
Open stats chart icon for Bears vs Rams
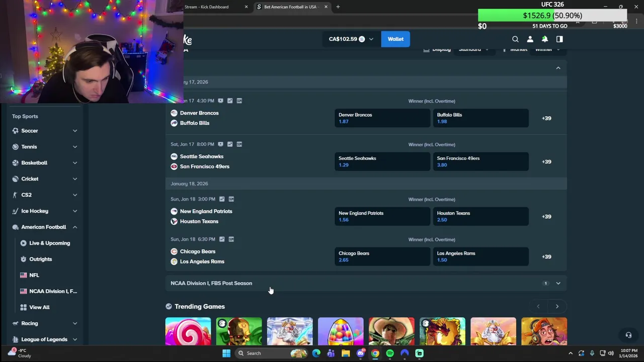222,239
